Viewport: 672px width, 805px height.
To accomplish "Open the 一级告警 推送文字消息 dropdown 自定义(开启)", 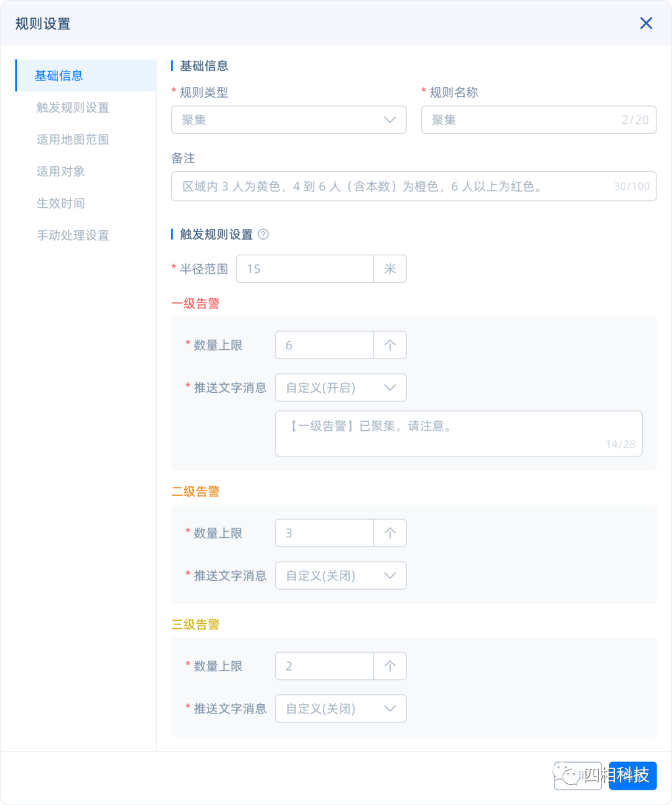I will 340,387.
